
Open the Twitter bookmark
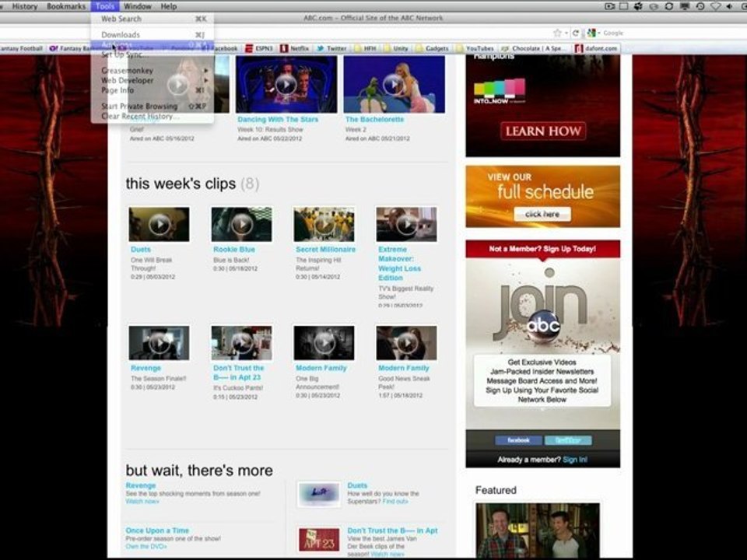pos(332,48)
